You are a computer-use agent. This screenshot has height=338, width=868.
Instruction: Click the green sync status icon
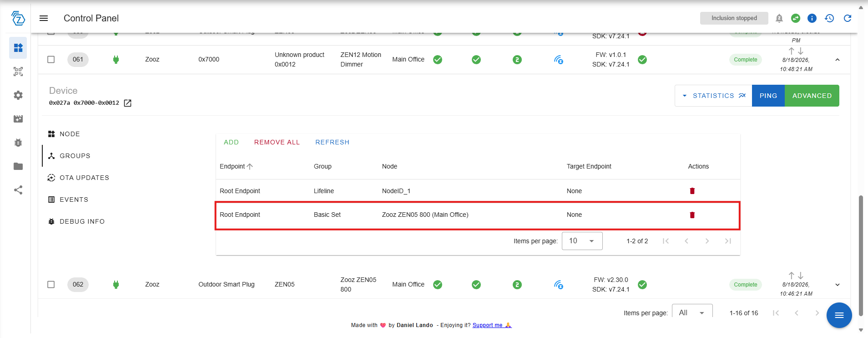click(796, 18)
